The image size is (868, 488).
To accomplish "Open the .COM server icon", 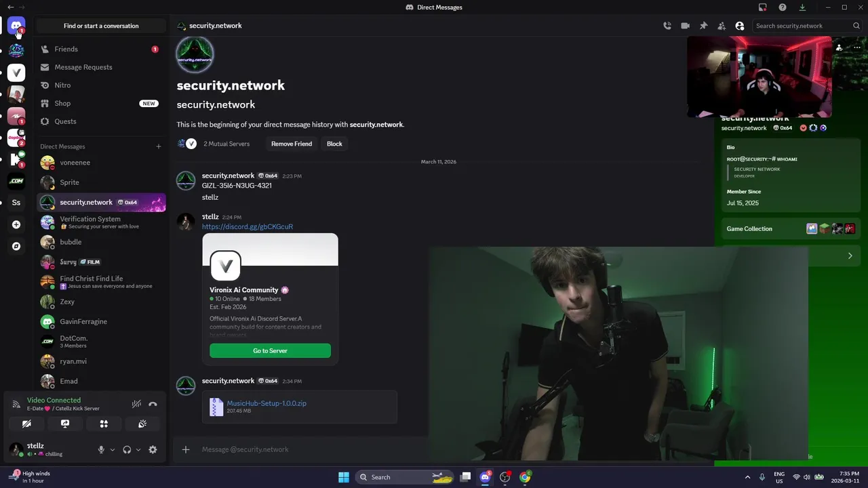I will point(16,181).
